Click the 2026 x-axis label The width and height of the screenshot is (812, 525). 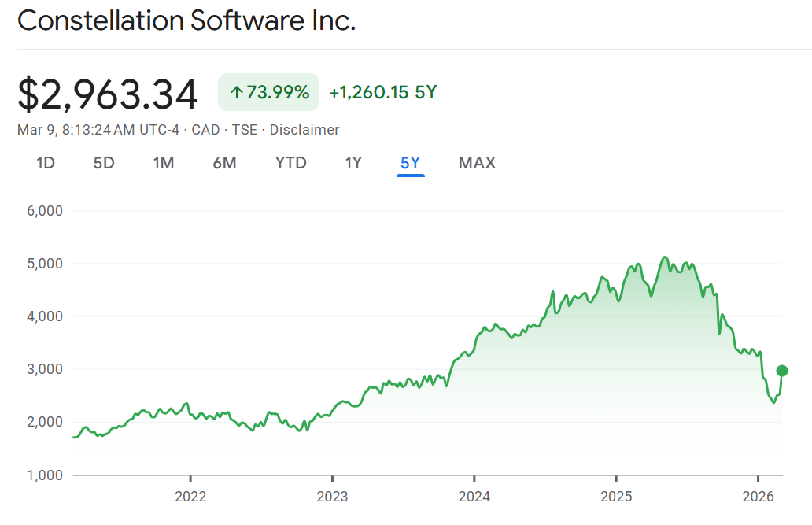(758, 496)
